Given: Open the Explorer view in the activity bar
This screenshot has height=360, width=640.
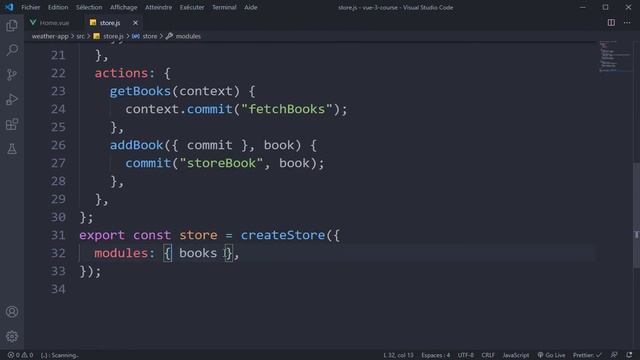Looking at the screenshot, I should [12, 26].
